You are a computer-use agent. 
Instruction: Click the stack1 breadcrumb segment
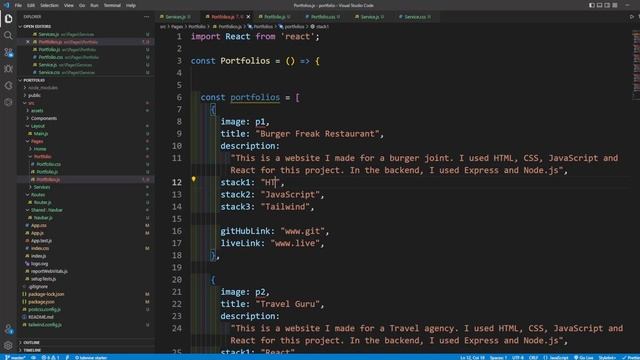click(322, 27)
